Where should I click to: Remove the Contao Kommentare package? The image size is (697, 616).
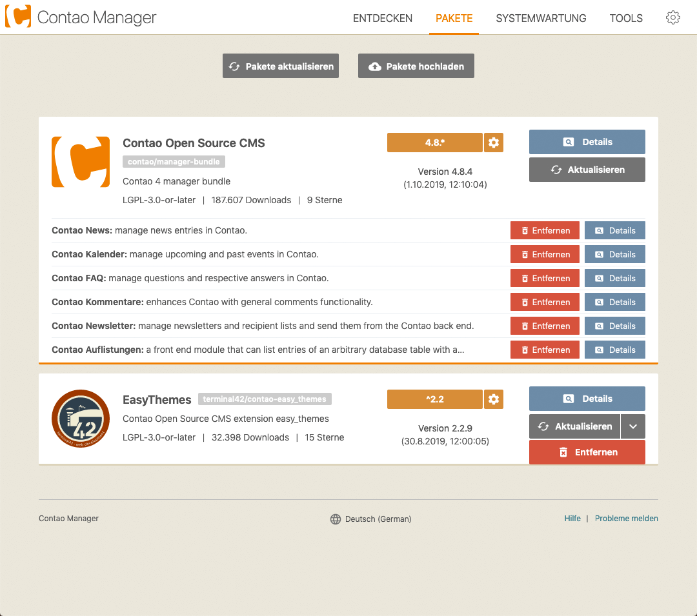[545, 302]
